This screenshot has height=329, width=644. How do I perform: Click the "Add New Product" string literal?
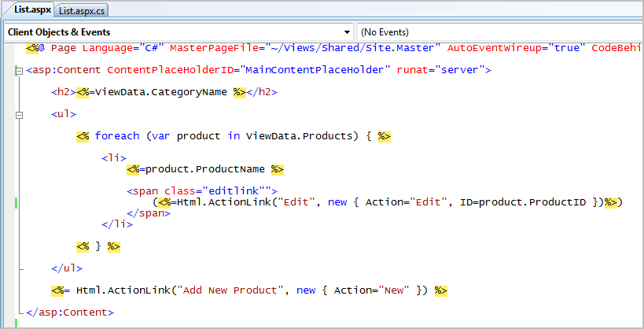pos(228,290)
